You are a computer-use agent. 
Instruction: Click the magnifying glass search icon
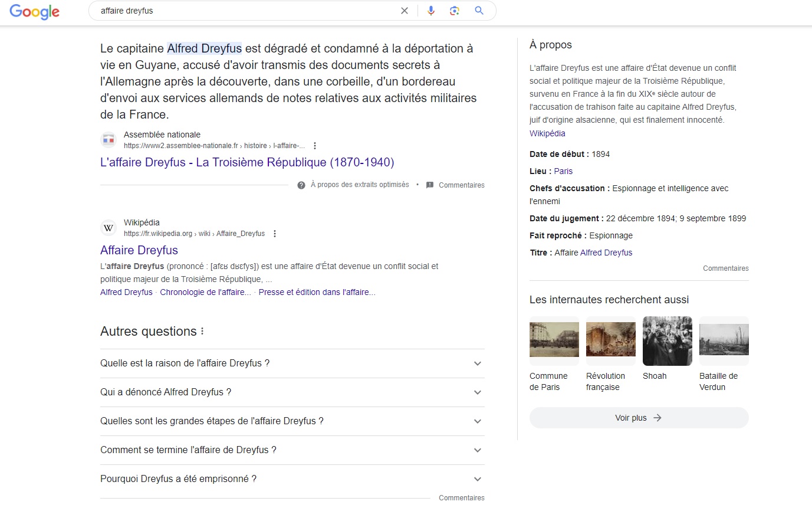(x=479, y=11)
